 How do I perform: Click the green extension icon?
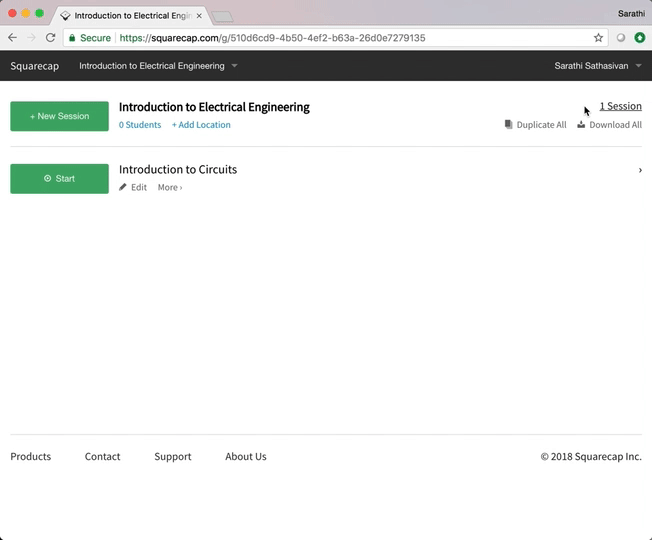[x=640, y=38]
